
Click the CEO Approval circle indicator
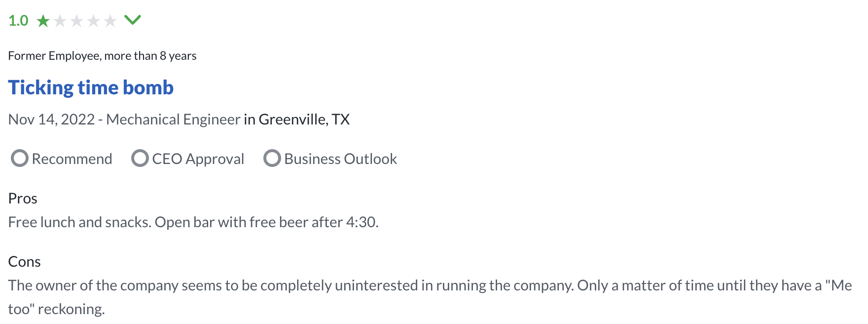pyautogui.click(x=140, y=158)
